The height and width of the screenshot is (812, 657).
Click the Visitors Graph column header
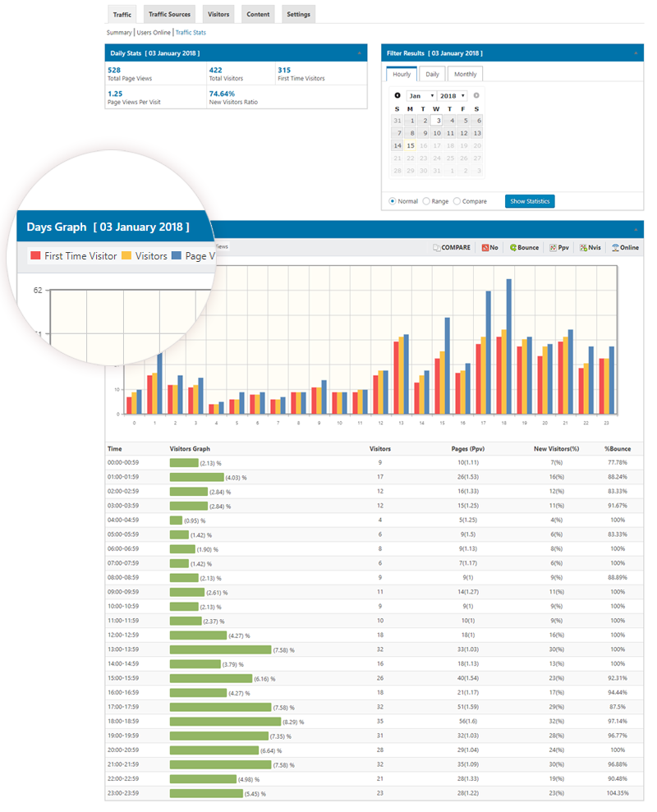point(190,449)
